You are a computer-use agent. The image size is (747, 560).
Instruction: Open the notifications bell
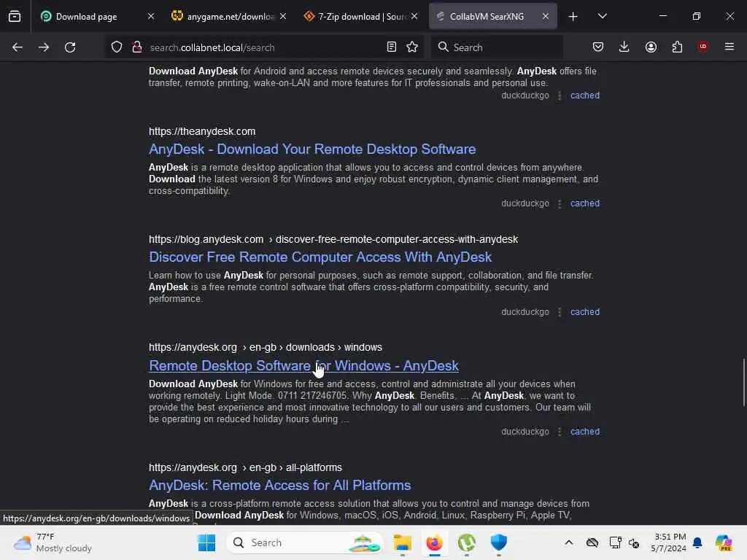click(x=697, y=542)
